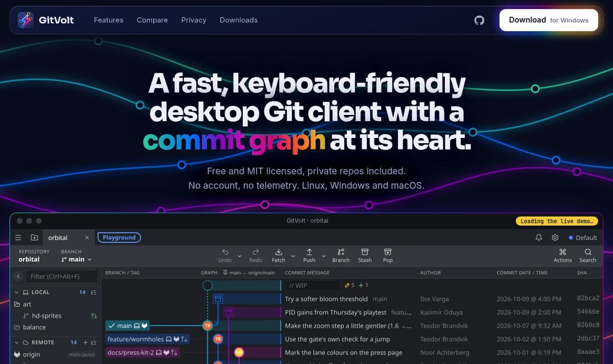613x364 pixels.
Task: Select the Default profile indicator
Action: click(x=583, y=238)
